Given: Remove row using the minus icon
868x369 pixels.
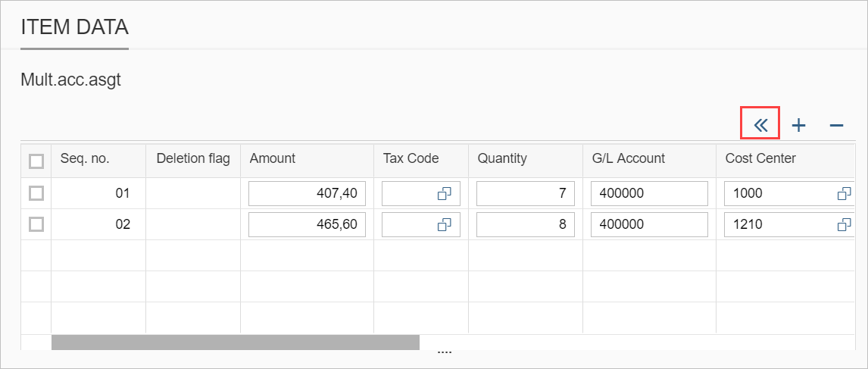Looking at the screenshot, I should point(836,125).
